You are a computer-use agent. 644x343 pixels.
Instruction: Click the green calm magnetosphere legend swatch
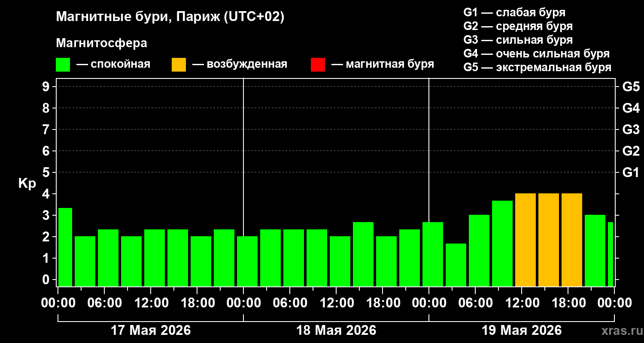pos(63,65)
